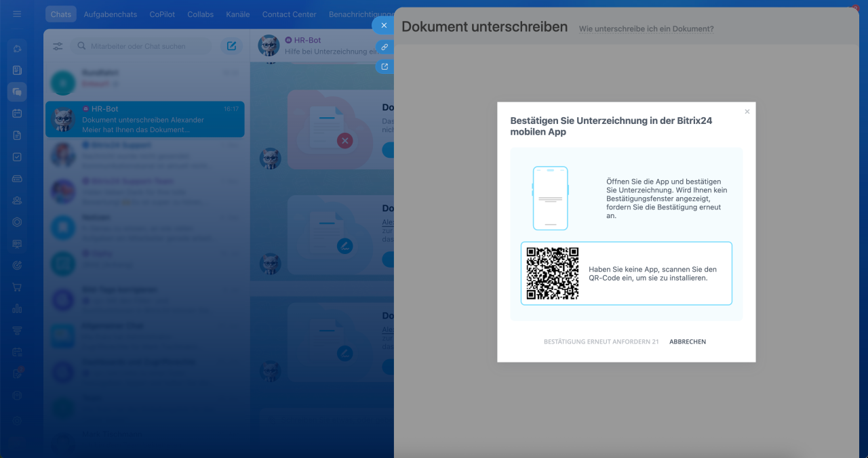Viewport: 868px width, 458px height.
Task: Select the HR-Bot chat in list
Action: click(x=145, y=119)
